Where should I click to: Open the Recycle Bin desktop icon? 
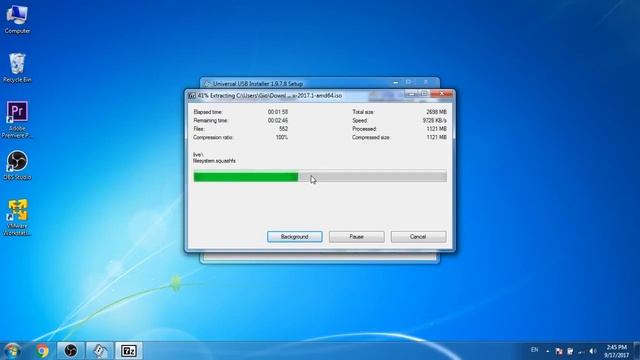coord(17,68)
